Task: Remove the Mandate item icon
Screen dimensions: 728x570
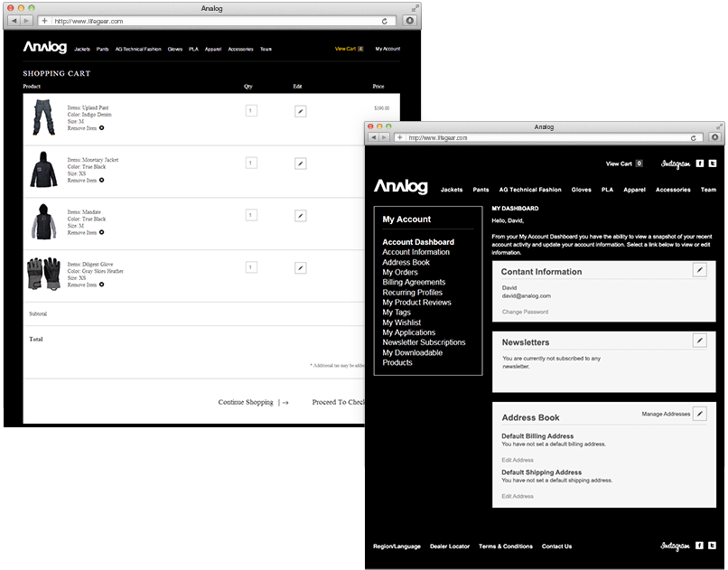Action: [102, 232]
